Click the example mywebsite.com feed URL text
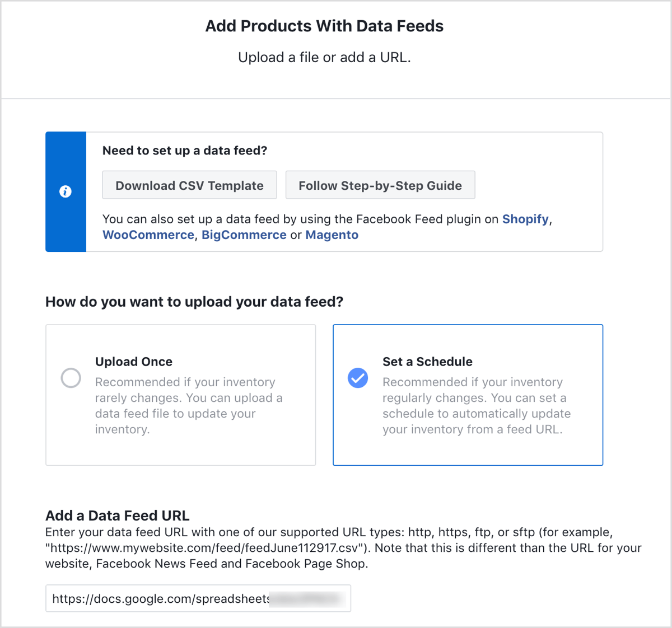672x628 pixels. pos(202,548)
